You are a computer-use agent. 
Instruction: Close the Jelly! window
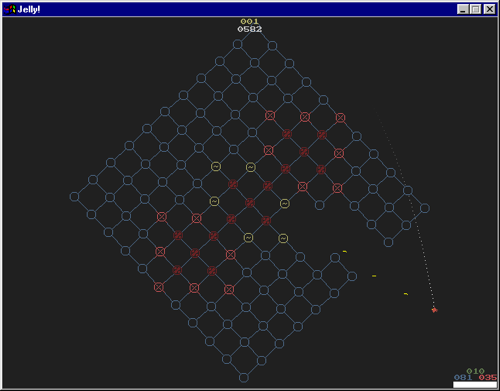tap(489, 9)
